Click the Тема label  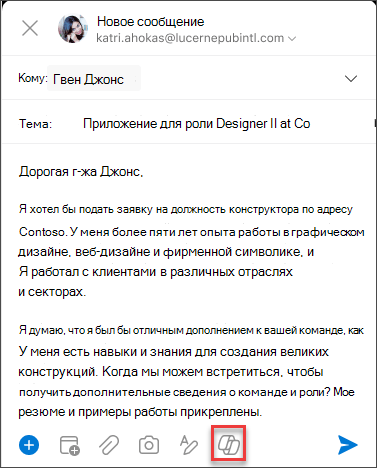(35, 124)
